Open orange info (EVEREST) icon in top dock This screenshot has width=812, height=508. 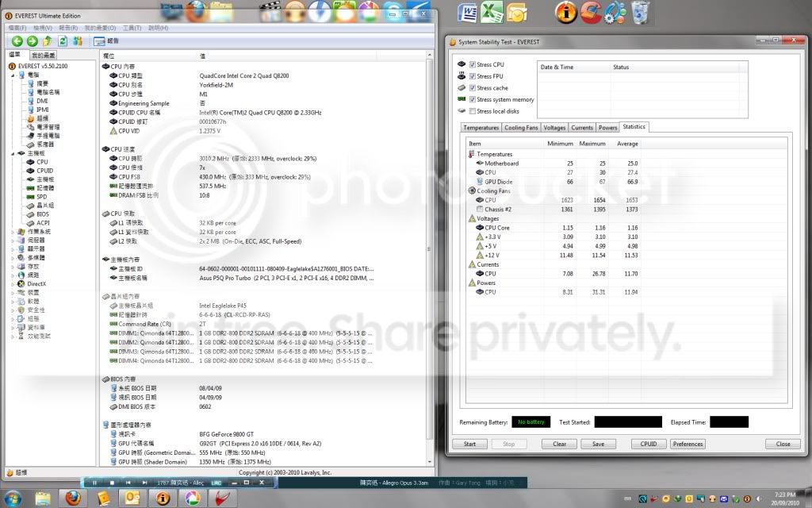[x=566, y=13]
